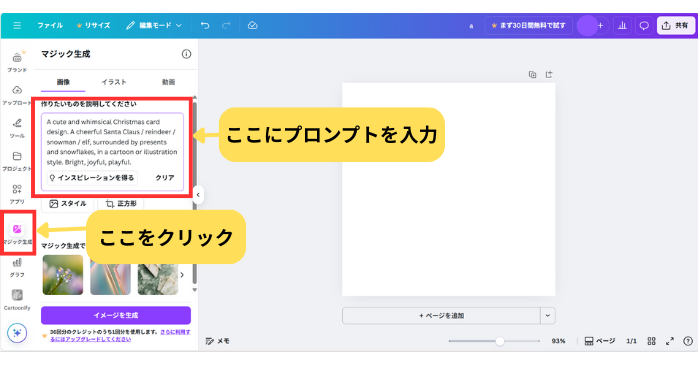Open the analytics bar chart icon
This screenshot has width=698, height=365.
tap(622, 25)
